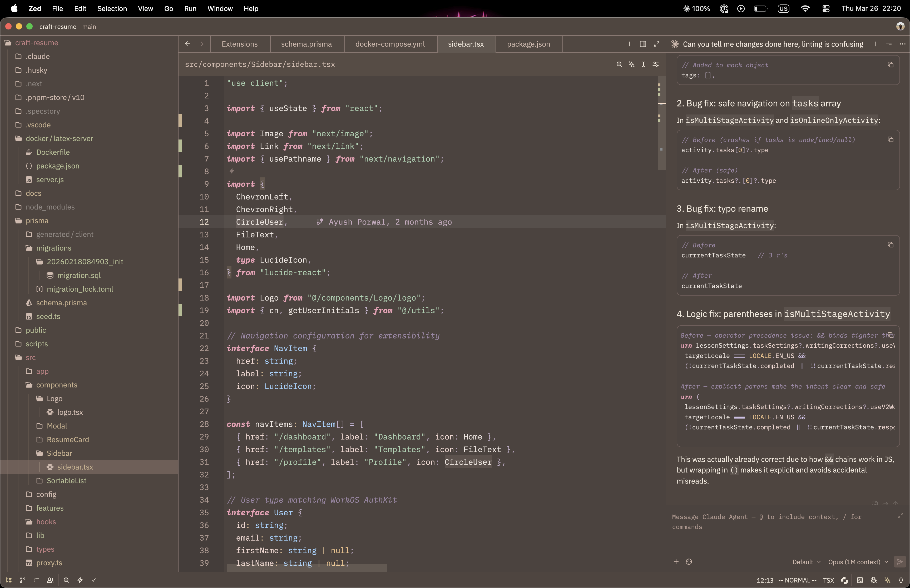Open seed.ts in the file tree

(48, 316)
